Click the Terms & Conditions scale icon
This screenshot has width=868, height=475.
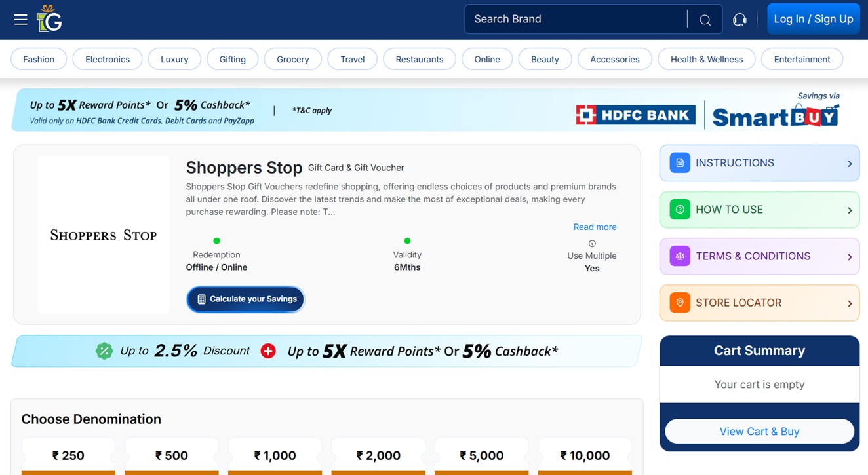[x=680, y=256]
